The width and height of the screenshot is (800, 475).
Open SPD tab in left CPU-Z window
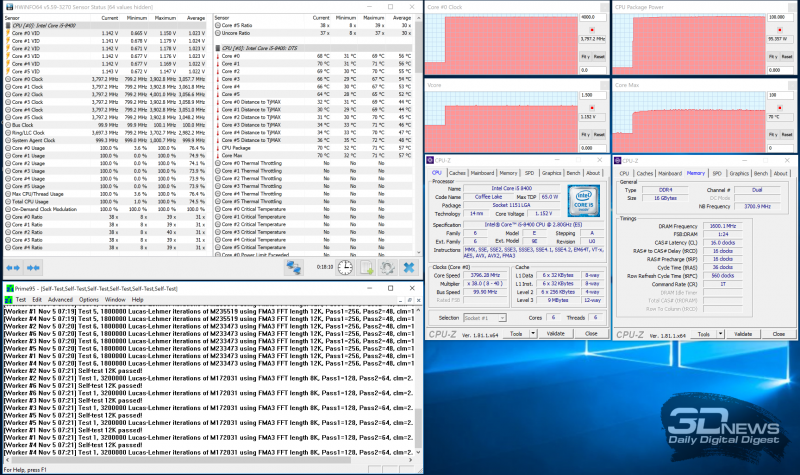click(x=530, y=173)
